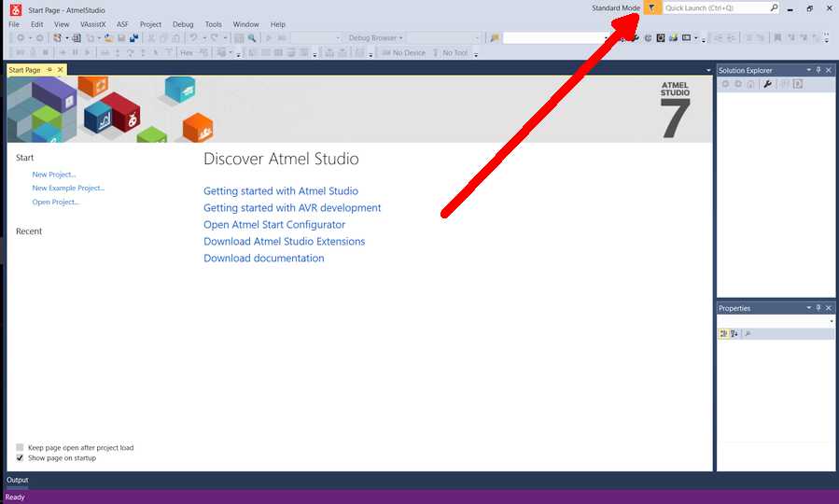
Task: Expand the search combo box in toolbar
Action: coord(606,38)
